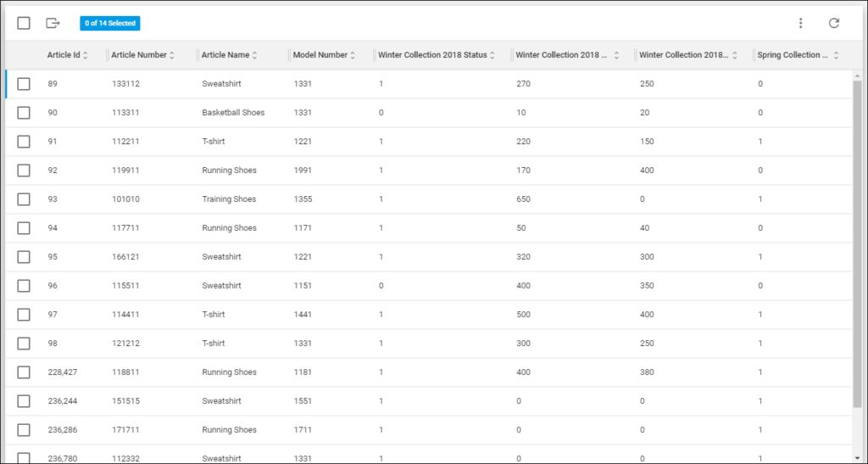
Task: Select the checkbox for article 93
Action: (x=24, y=199)
